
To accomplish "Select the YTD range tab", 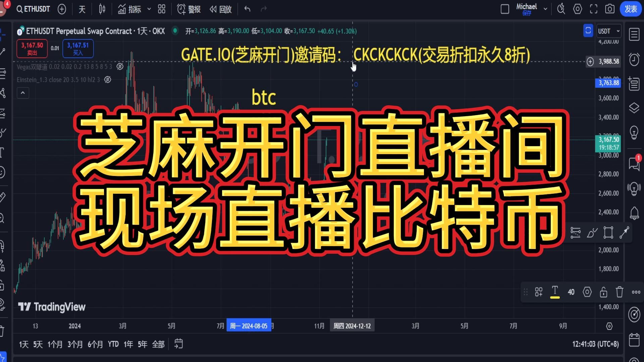I will (113, 344).
